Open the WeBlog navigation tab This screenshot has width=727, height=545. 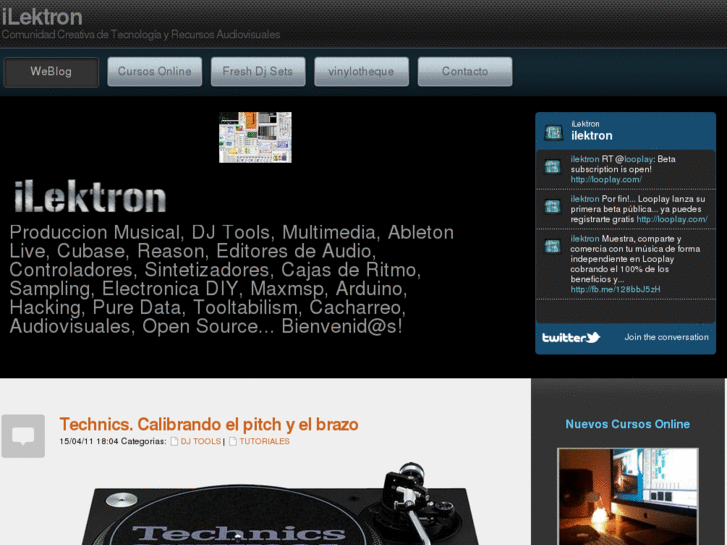51,72
